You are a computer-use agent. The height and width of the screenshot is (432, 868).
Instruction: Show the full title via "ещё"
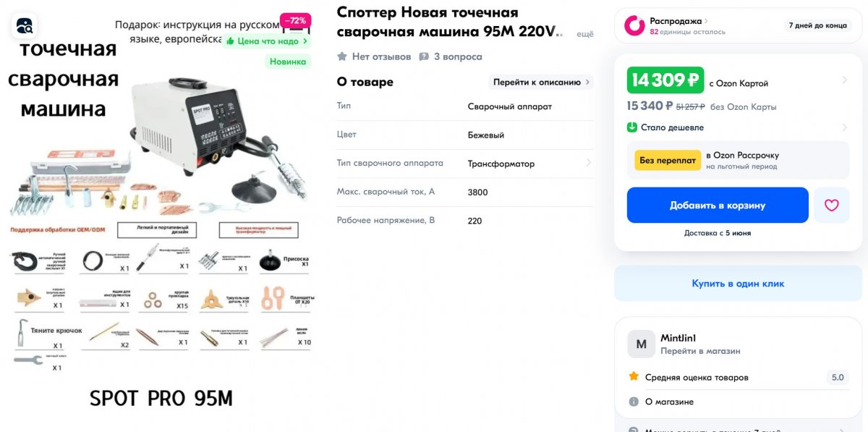(x=584, y=34)
